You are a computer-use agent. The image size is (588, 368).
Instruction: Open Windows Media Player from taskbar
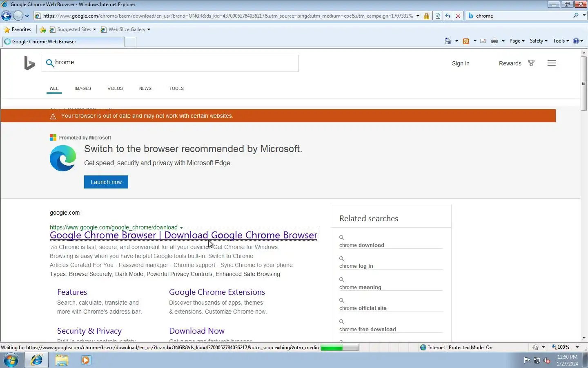coord(86,360)
